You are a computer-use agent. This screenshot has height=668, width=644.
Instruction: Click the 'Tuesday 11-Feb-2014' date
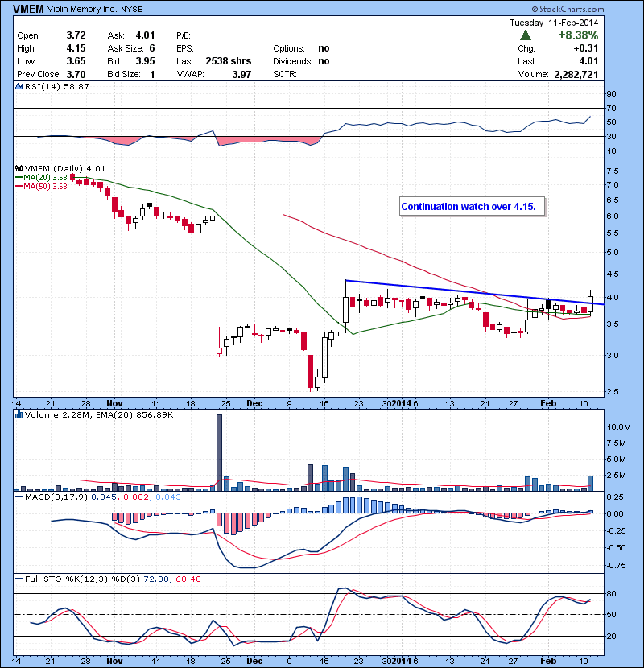click(554, 23)
